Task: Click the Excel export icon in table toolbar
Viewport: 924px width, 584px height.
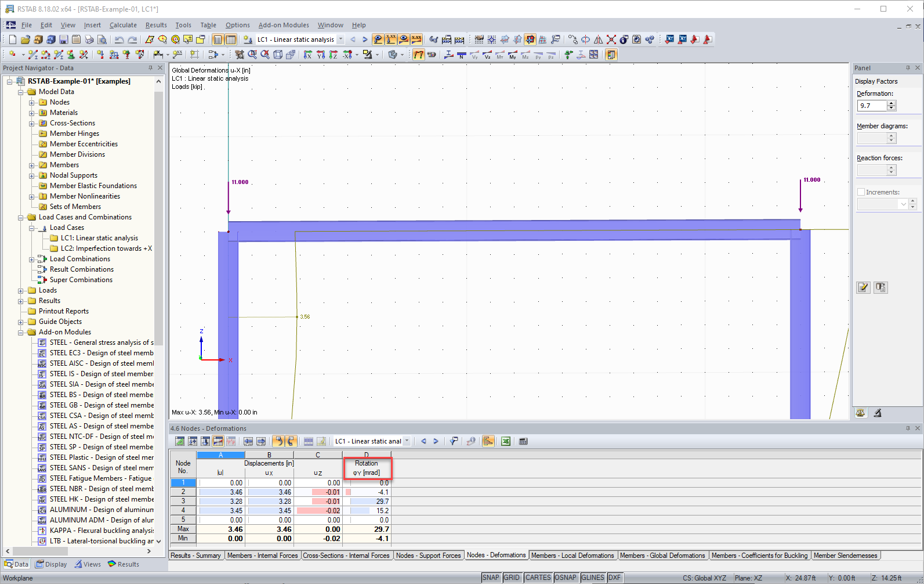Action: coord(506,441)
